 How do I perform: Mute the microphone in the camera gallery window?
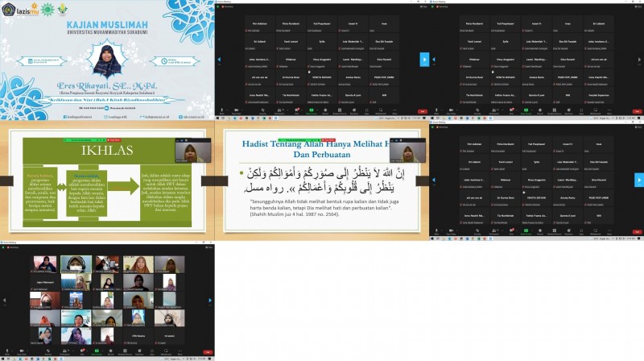[6, 353]
